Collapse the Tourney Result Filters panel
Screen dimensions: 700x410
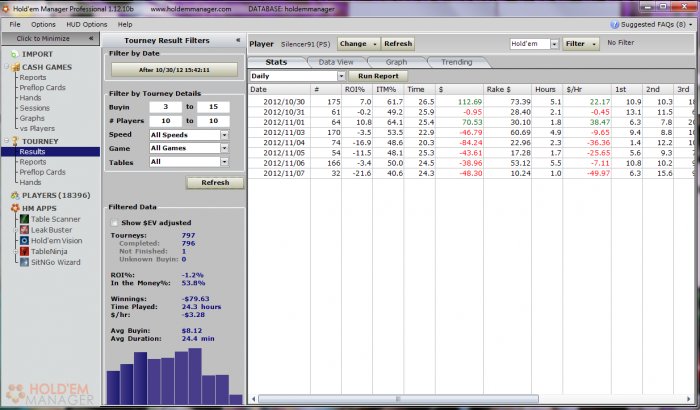(x=237, y=40)
